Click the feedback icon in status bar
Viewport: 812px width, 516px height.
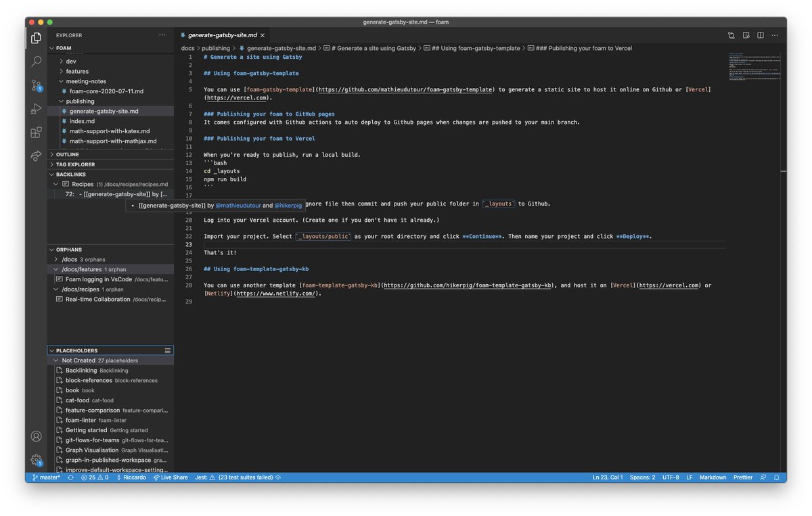[763, 477]
